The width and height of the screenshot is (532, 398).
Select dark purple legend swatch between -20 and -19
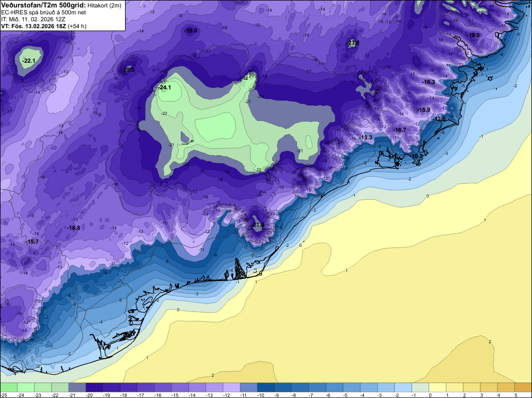94,387
